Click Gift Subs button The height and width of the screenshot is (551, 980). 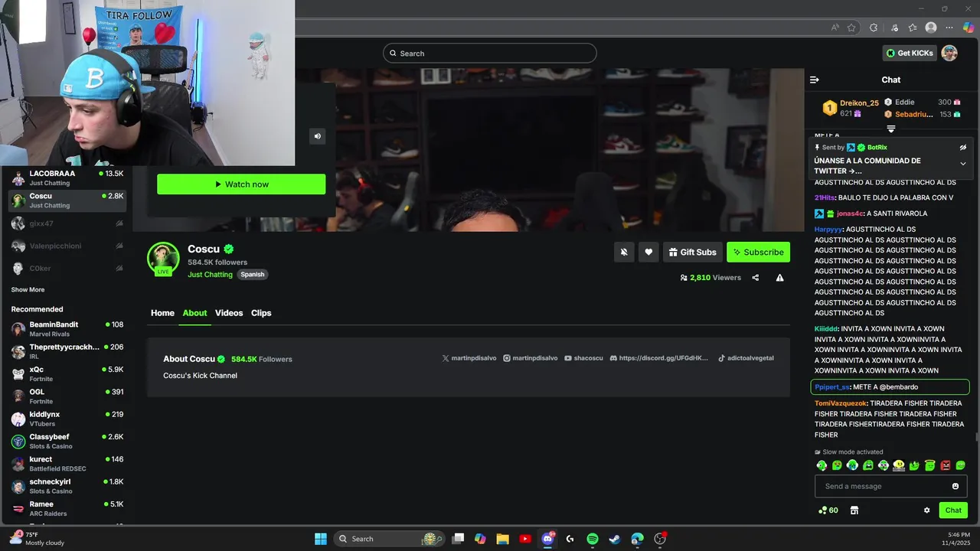(692, 252)
